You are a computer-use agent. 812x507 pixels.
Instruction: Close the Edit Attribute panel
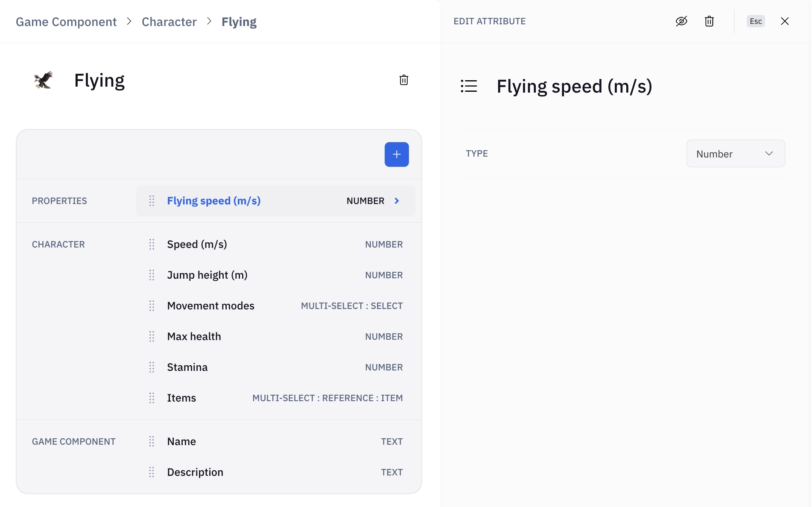(784, 21)
